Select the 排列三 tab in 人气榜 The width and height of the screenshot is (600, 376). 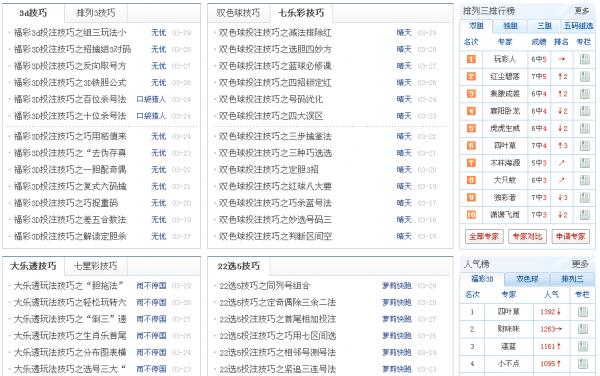click(x=572, y=279)
